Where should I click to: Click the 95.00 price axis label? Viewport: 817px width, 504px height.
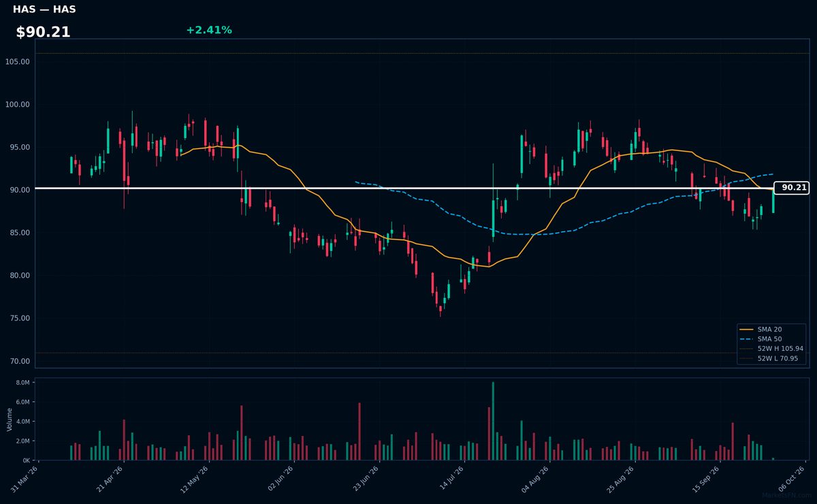pos(19,148)
